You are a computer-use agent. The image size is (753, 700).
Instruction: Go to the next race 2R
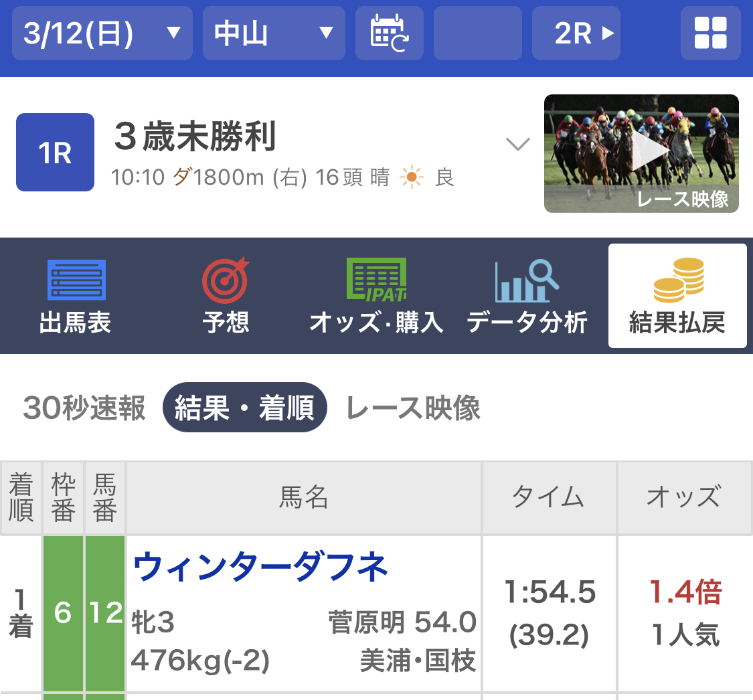tap(576, 33)
